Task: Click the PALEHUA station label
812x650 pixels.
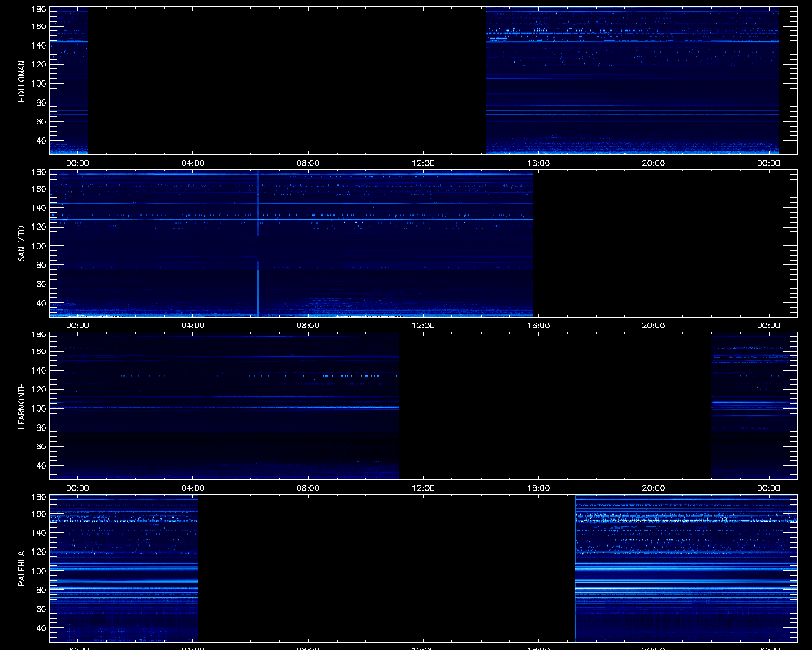Action: click(x=21, y=568)
